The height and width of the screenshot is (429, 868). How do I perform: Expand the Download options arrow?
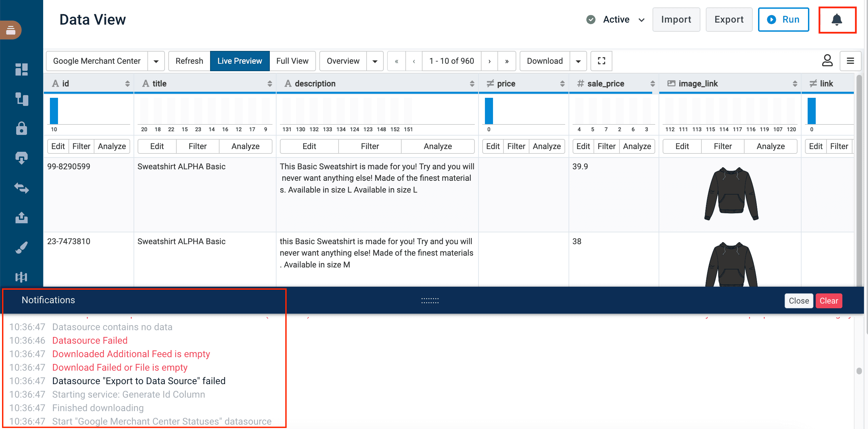point(578,61)
